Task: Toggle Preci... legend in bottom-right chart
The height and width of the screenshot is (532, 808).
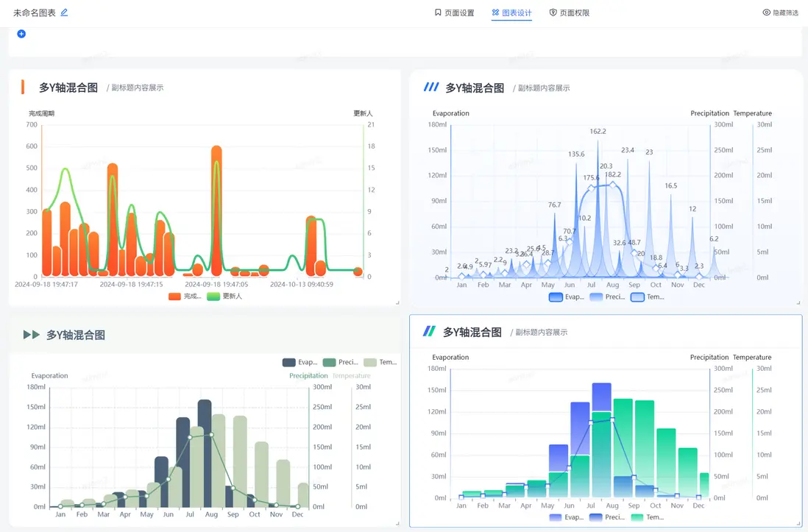Action: [606, 517]
